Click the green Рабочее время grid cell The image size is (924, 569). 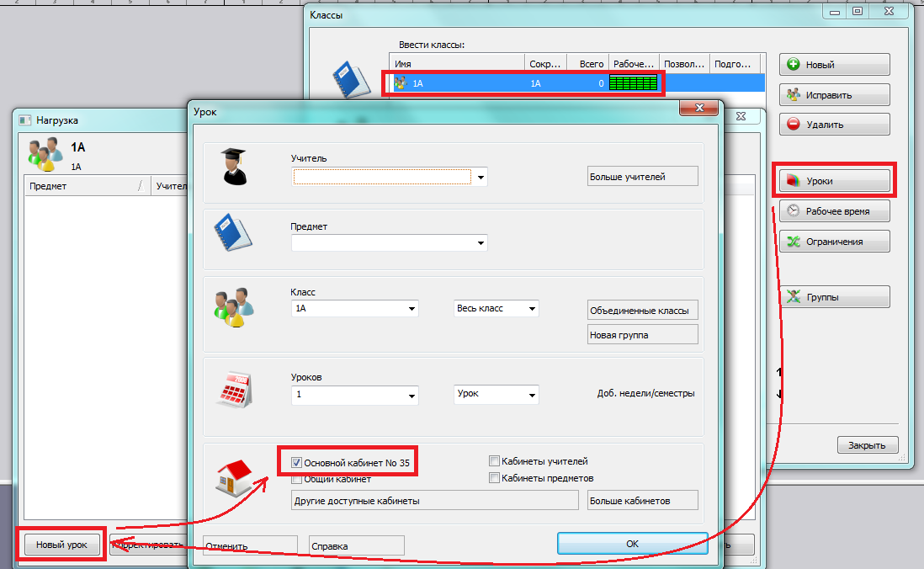click(633, 83)
